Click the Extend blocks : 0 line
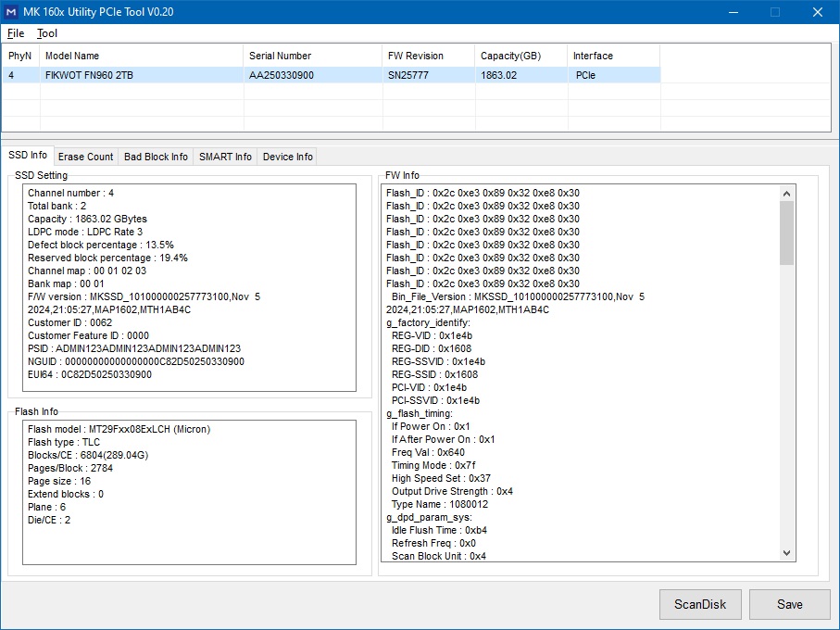 coord(66,494)
